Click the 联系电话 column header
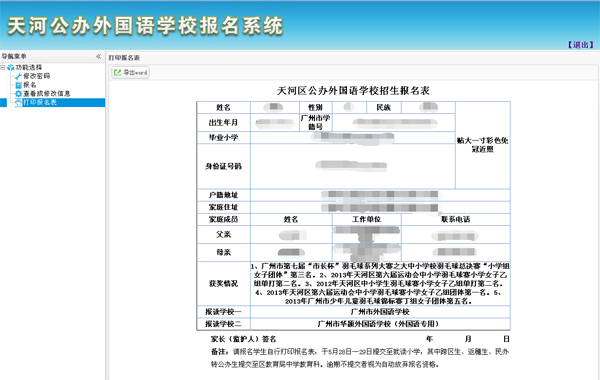 tap(455, 219)
